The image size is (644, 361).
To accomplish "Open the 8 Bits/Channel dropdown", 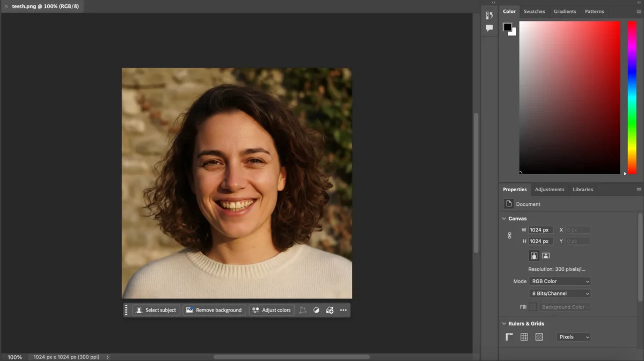I will click(560, 294).
